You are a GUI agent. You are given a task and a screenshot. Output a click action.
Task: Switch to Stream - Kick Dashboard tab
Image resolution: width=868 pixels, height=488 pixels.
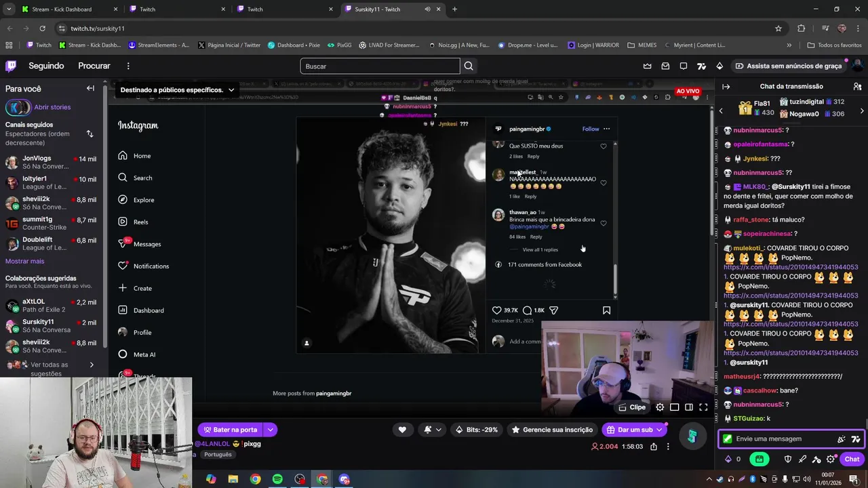pyautogui.click(x=62, y=9)
